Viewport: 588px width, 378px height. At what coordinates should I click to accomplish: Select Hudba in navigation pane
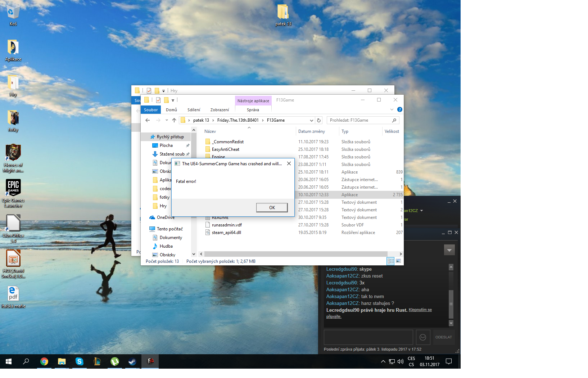click(x=166, y=246)
